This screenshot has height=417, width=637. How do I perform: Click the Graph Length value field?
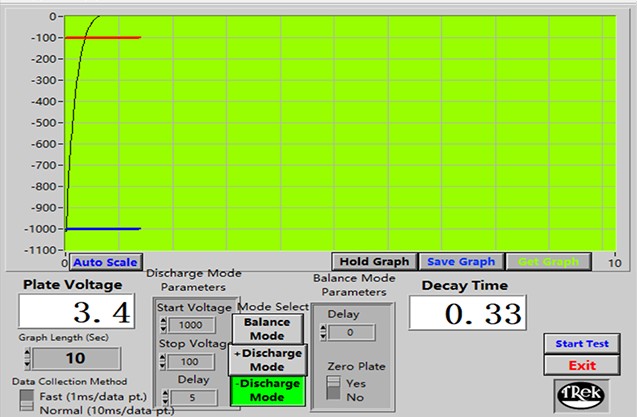tap(76, 359)
